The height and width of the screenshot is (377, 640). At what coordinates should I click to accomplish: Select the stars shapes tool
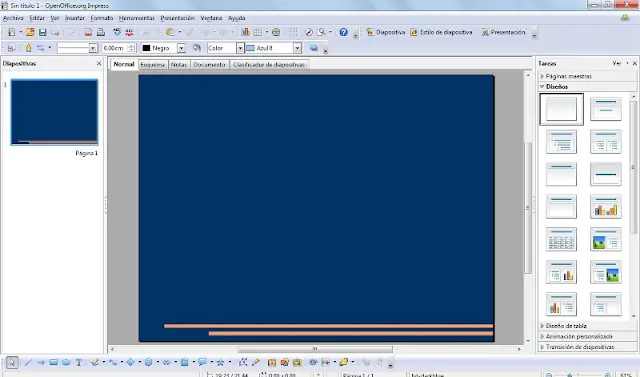[x=220, y=362]
